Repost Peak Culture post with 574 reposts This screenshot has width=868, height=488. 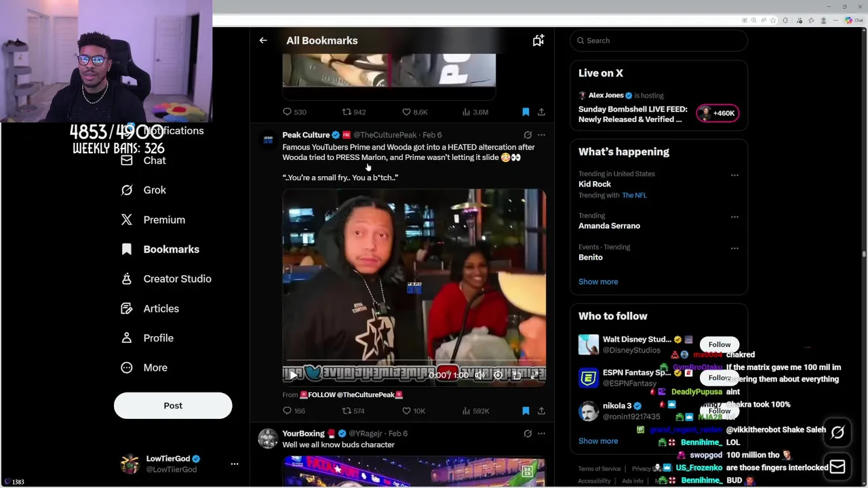tap(354, 411)
